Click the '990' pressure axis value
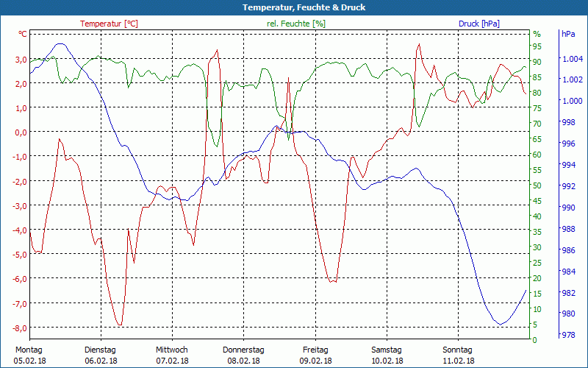The height and width of the screenshot is (368, 588). pos(567,208)
